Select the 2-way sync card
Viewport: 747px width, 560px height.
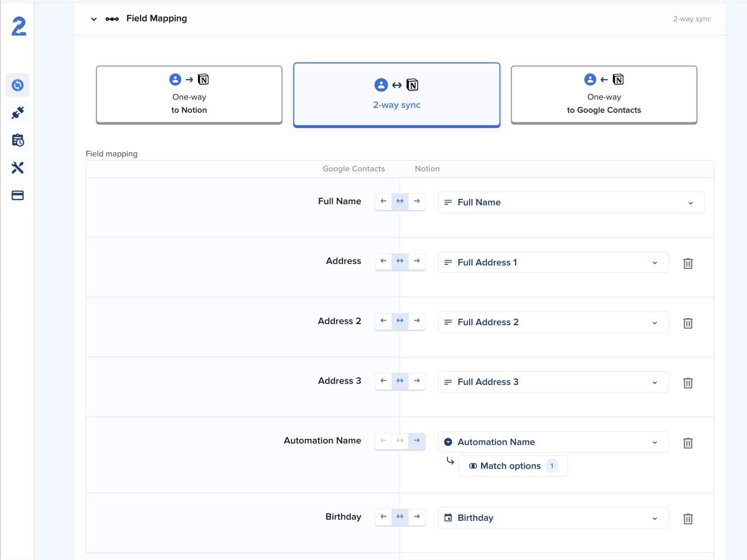tap(396, 95)
